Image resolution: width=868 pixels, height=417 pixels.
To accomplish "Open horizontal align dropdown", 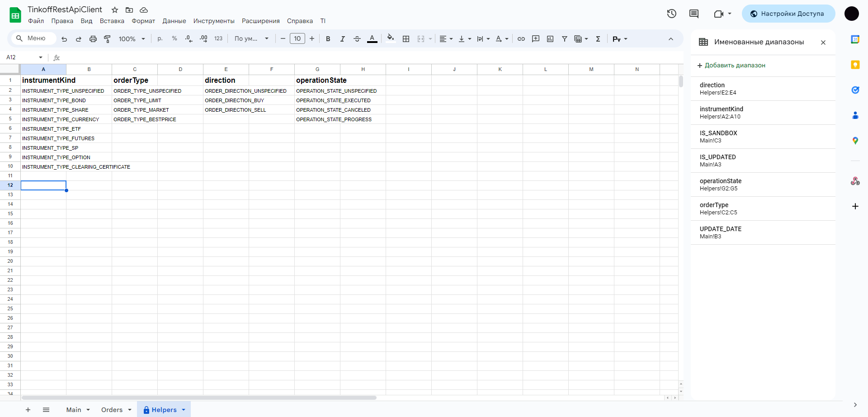I will 446,39.
